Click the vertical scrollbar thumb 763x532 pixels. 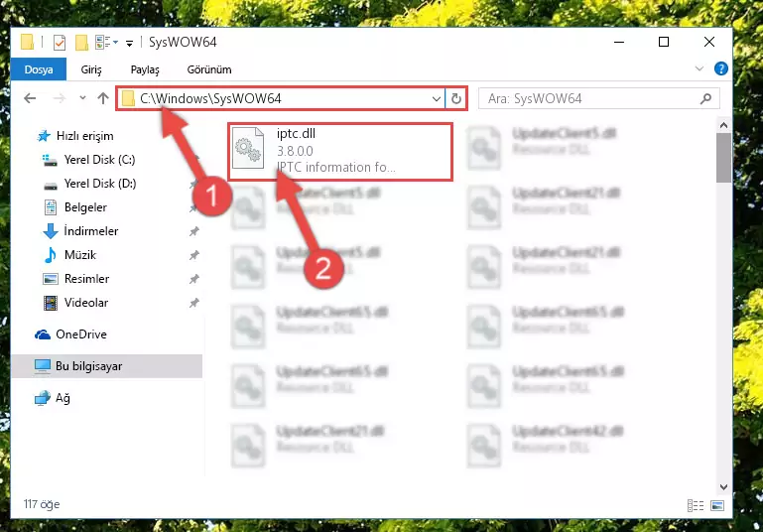[x=723, y=158]
